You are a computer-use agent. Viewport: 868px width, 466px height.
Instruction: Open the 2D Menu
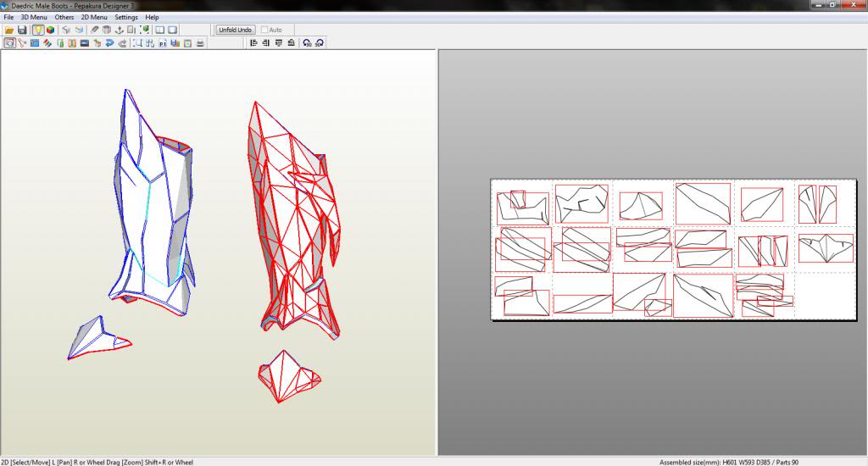94,17
